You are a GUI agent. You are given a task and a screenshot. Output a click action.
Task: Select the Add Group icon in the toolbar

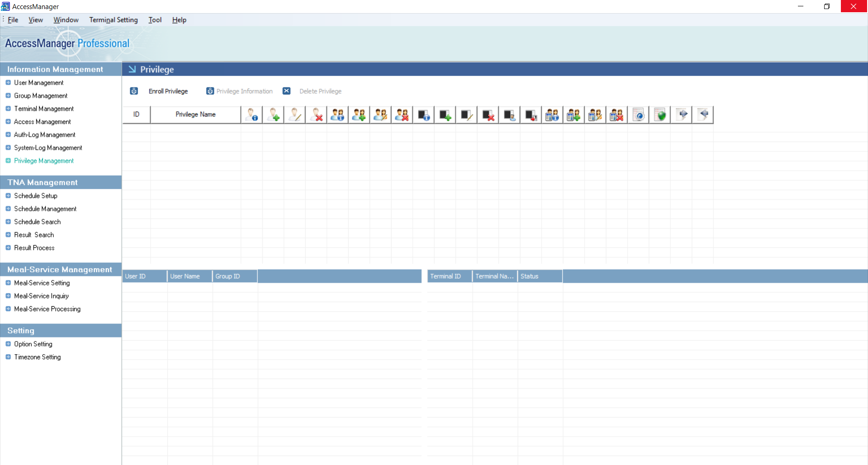pyautogui.click(x=359, y=114)
